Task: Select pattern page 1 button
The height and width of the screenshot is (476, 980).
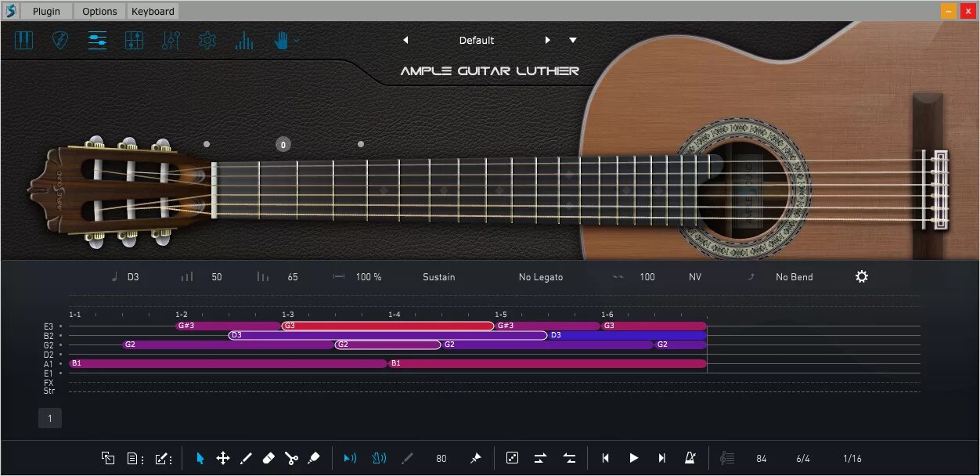Action: click(50, 419)
